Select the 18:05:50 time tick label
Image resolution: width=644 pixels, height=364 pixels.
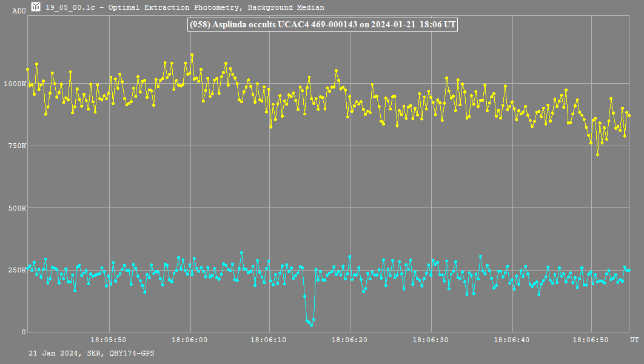pos(109,340)
